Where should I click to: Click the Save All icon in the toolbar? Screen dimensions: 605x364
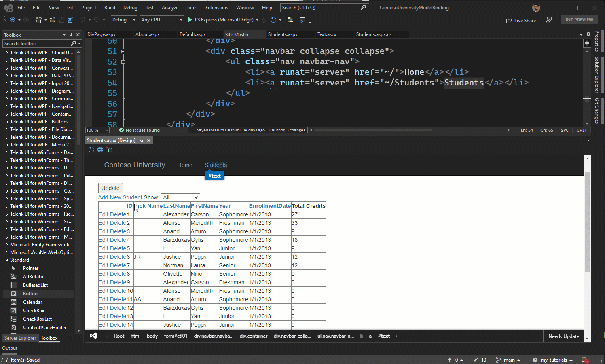click(70, 19)
